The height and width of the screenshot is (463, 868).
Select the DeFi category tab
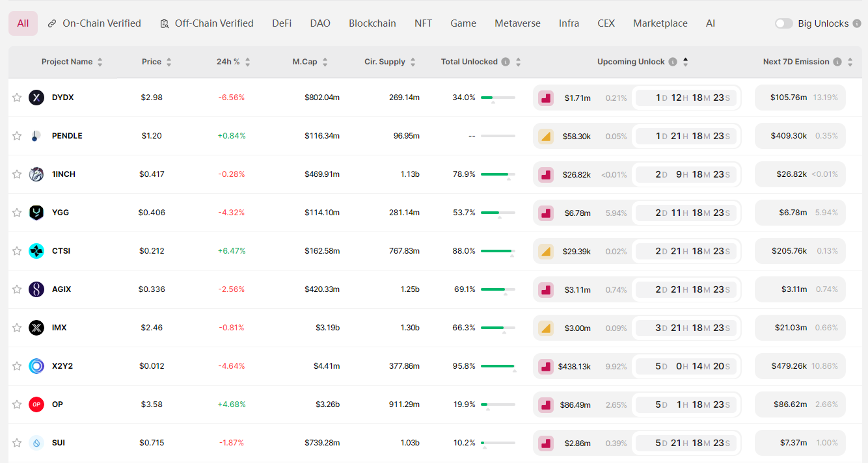[282, 23]
